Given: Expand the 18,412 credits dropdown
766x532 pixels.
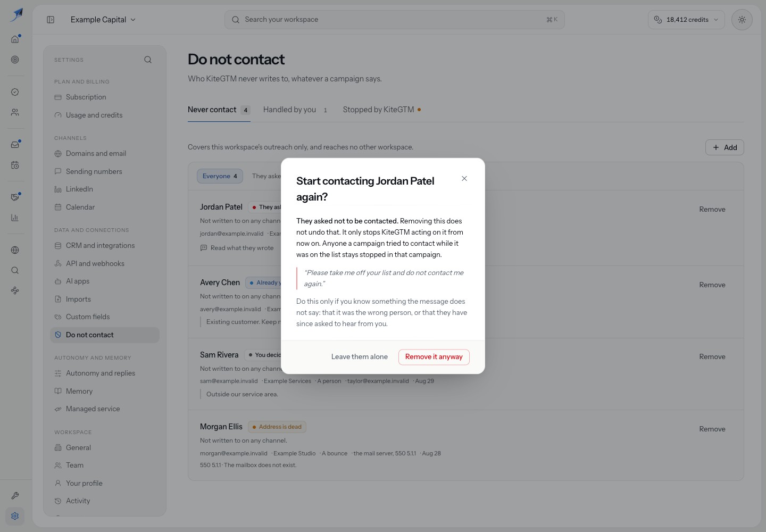Looking at the screenshot, I should (x=686, y=20).
